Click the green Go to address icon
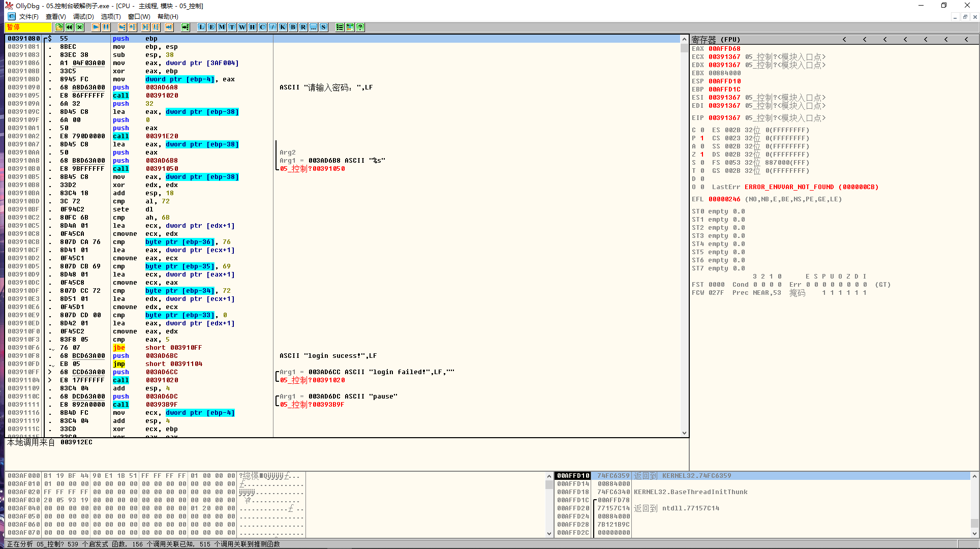 [x=185, y=27]
